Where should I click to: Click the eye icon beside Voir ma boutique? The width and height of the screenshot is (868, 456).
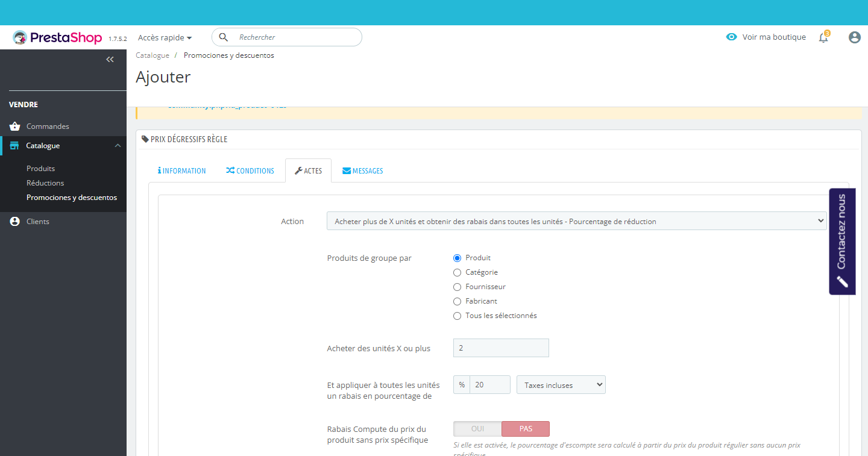[732, 37]
